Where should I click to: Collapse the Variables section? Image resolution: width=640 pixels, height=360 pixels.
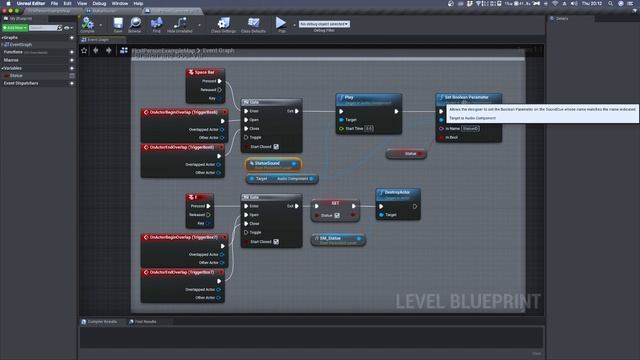3,68
